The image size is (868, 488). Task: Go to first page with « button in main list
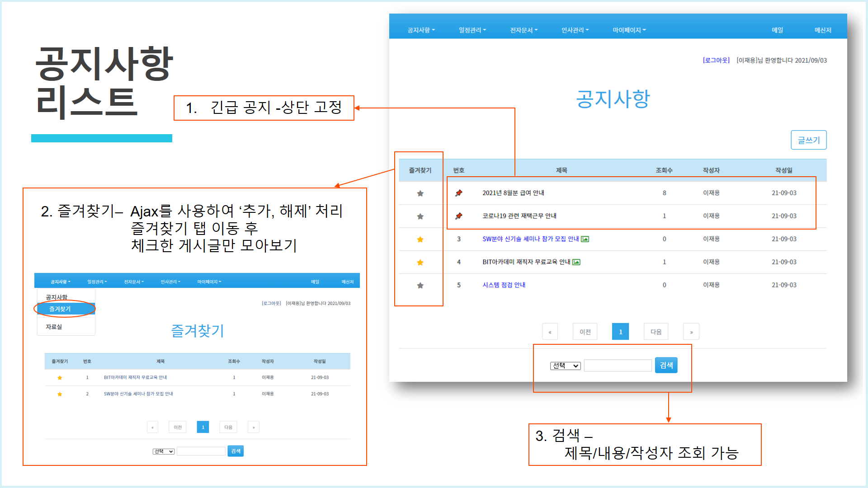[x=550, y=332]
